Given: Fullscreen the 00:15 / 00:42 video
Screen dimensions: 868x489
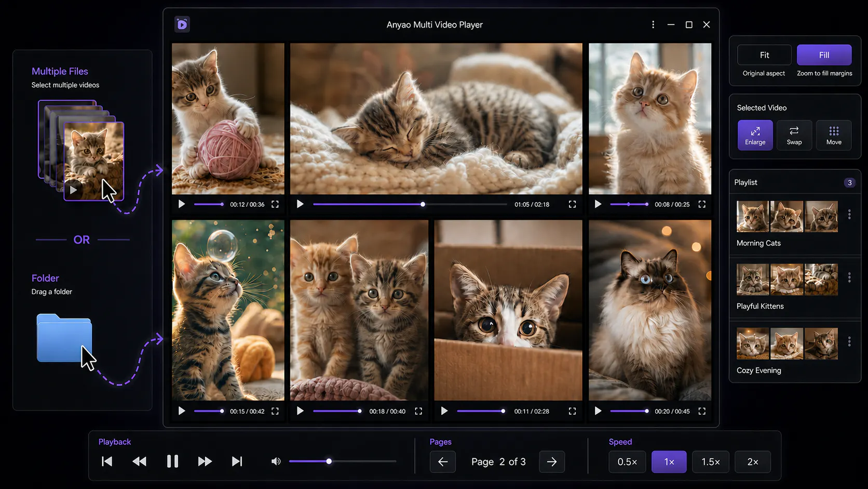Looking at the screenshot, I should [x=275, y=411].
